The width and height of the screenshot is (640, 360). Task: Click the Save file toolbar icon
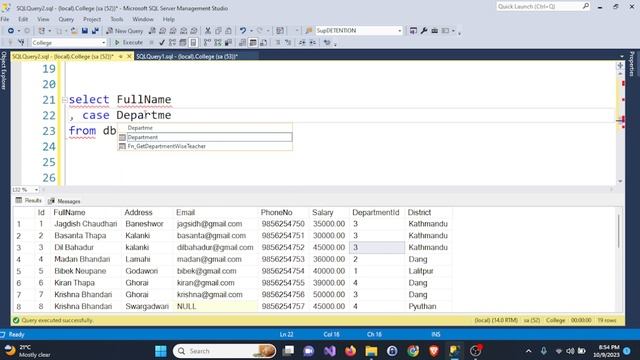tap(84, 31)
